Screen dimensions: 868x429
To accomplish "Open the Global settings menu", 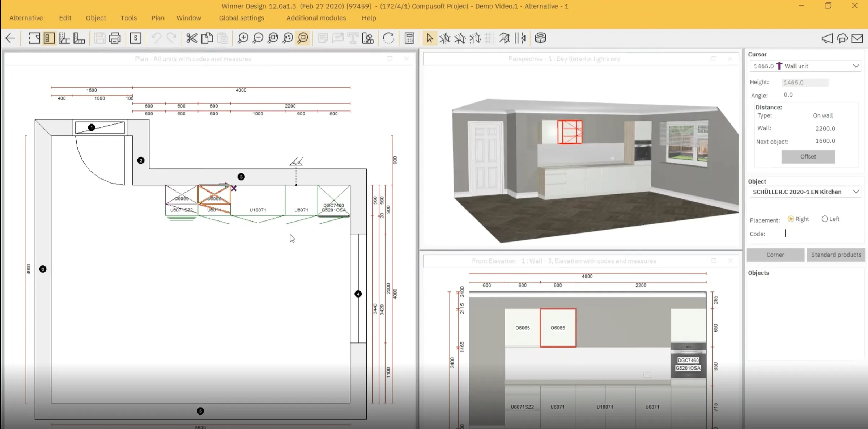I will tap(241, 18).
